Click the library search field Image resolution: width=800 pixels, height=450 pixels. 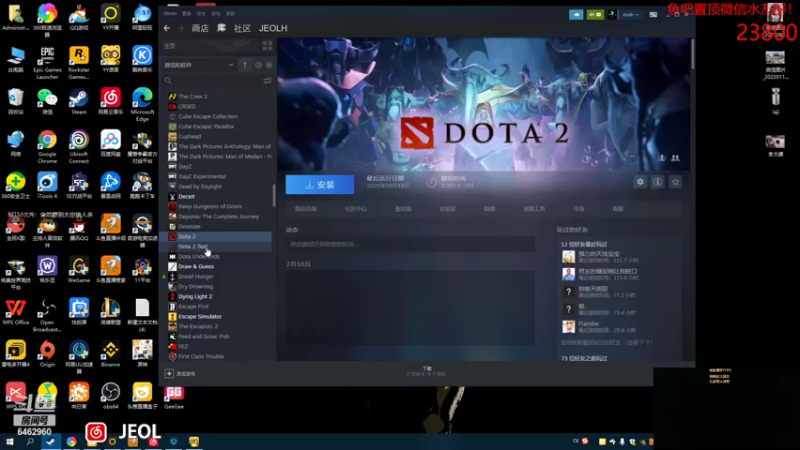212,81
